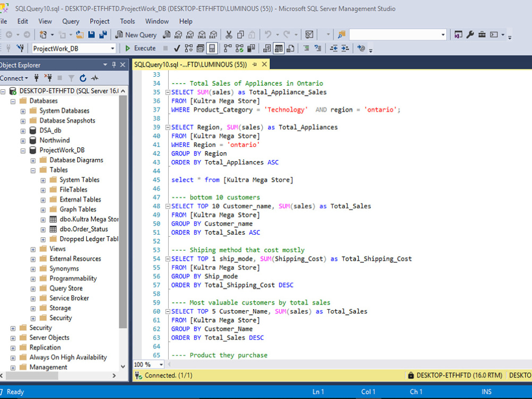
Task: Open the File menu
Action: [x=3, y=21]
